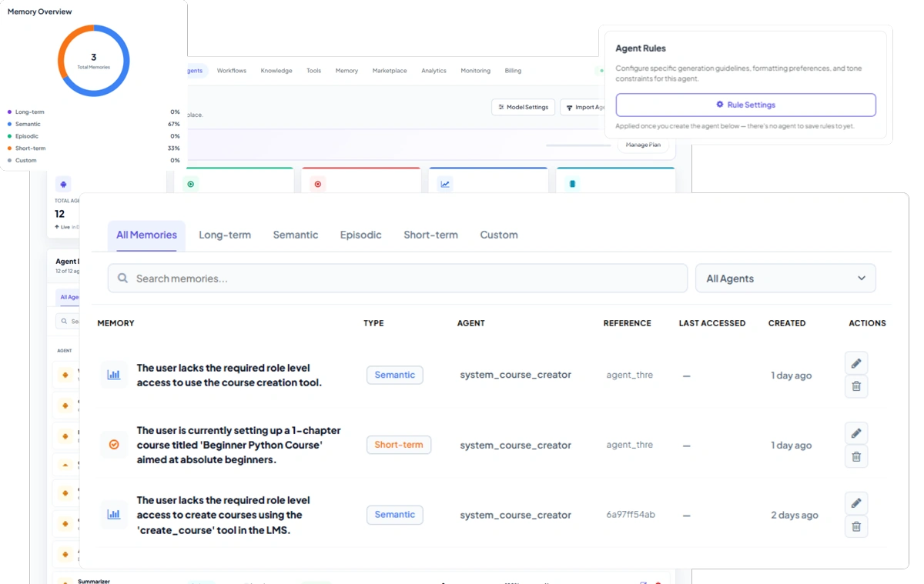Click the search magnifier icon in memories

[122, 279]
